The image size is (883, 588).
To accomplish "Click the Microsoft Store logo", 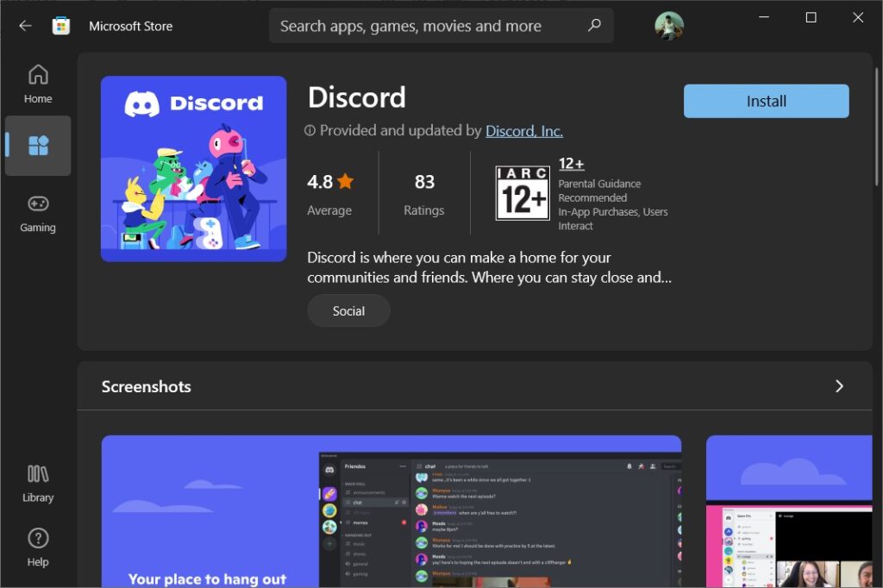I will coord(60,26).
